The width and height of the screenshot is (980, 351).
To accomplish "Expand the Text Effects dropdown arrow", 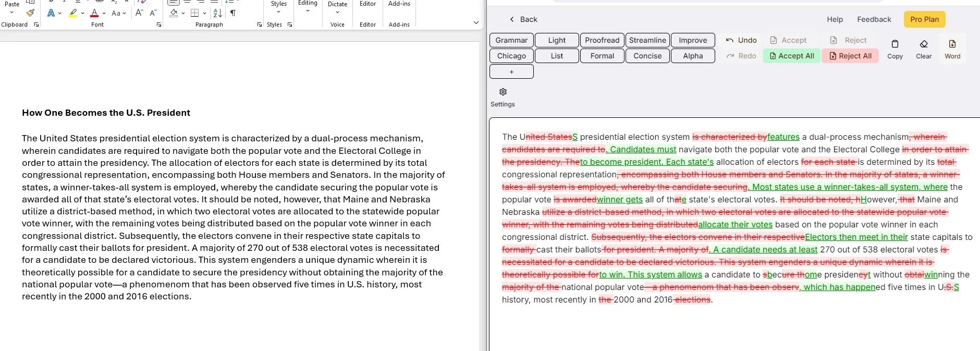I will click(60, 14).
